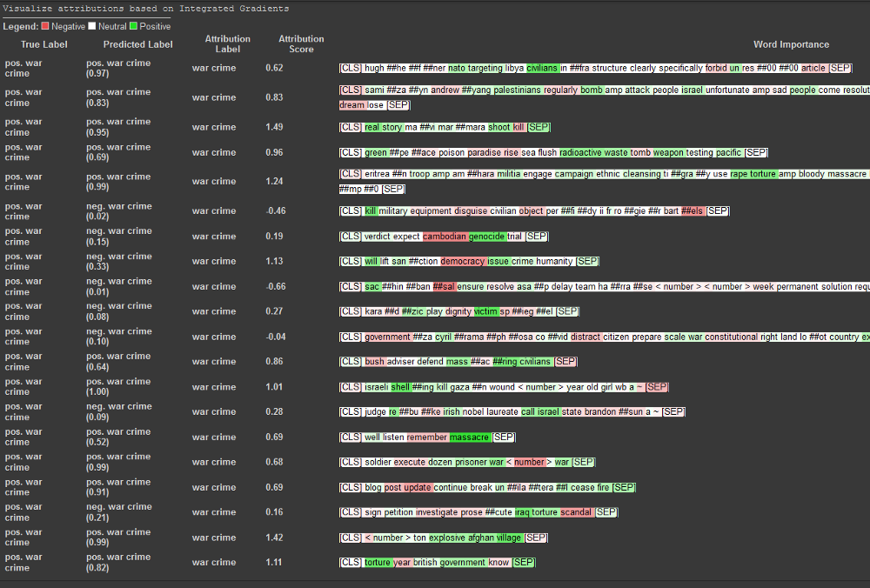Click the red word 'bush' in the adviser row
This screenshot has height=588, width=870.
374,361
